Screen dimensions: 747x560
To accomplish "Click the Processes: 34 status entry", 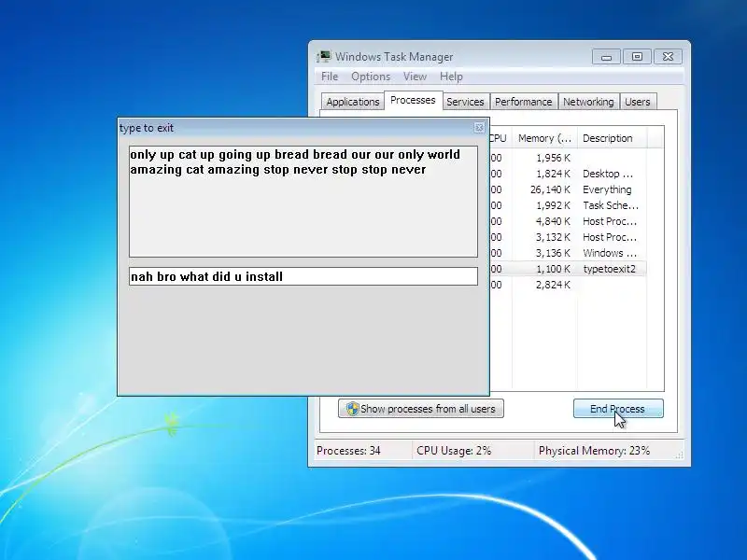I will [348, 451].
